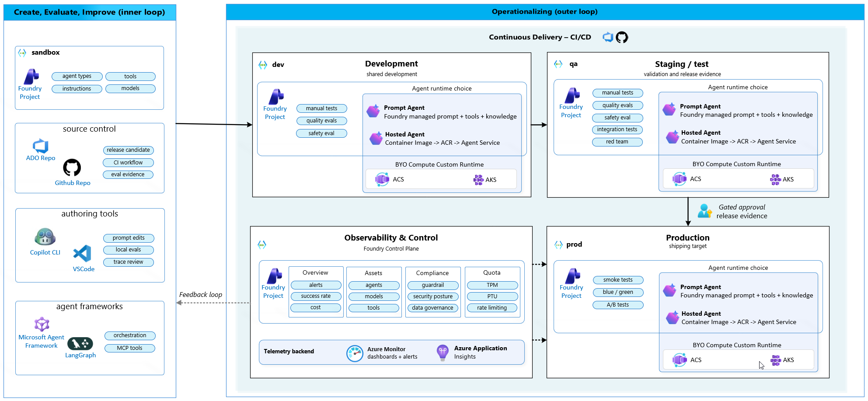This screenshot has width=868, height=401.
Task: Select the trace review pill
Action: click(x=129, y=262)
